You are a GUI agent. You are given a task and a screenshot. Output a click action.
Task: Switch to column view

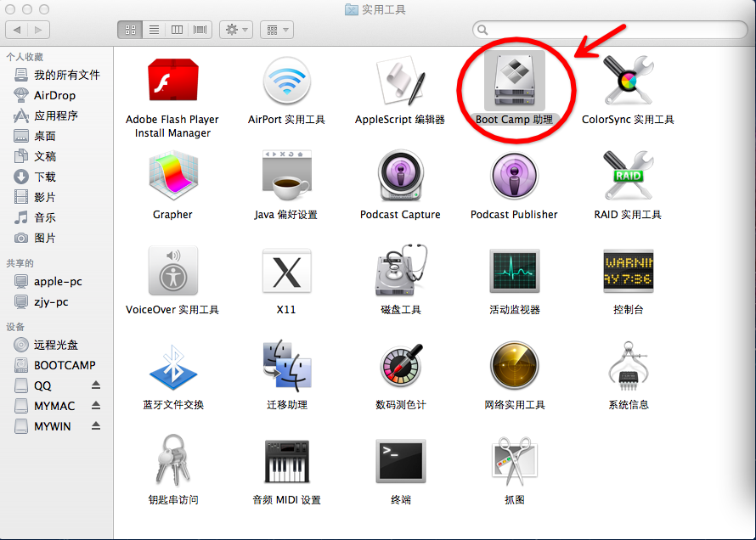click(x=177, y=30)
